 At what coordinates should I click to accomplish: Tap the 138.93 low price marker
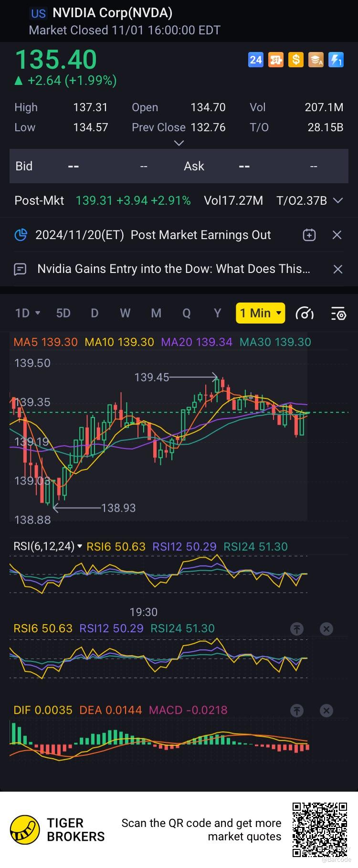click(118, 508)
